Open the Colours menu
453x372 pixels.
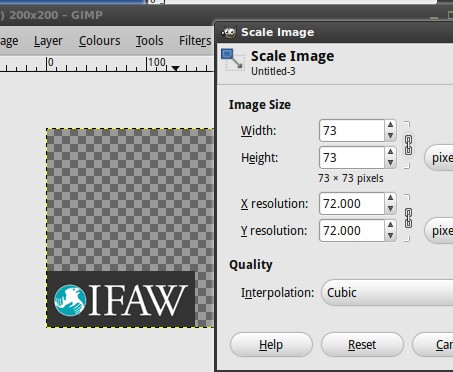[x=99, y=41]
